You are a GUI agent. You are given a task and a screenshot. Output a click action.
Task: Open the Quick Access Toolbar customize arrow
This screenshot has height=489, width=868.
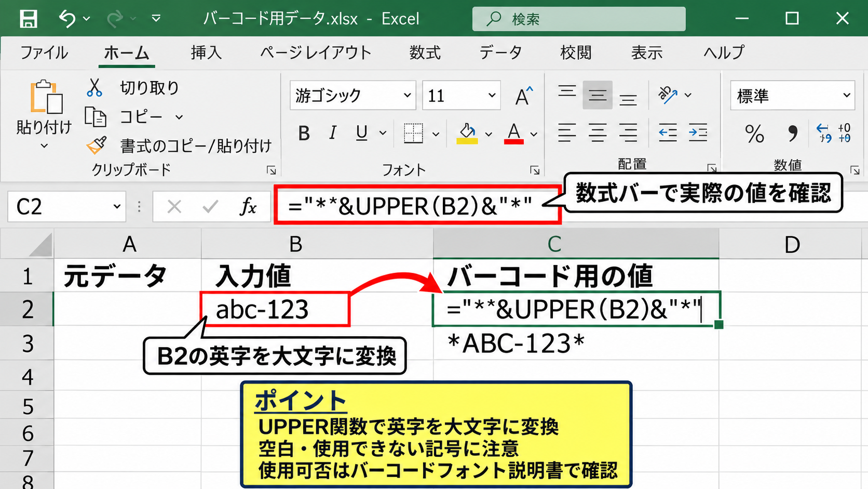156,19
